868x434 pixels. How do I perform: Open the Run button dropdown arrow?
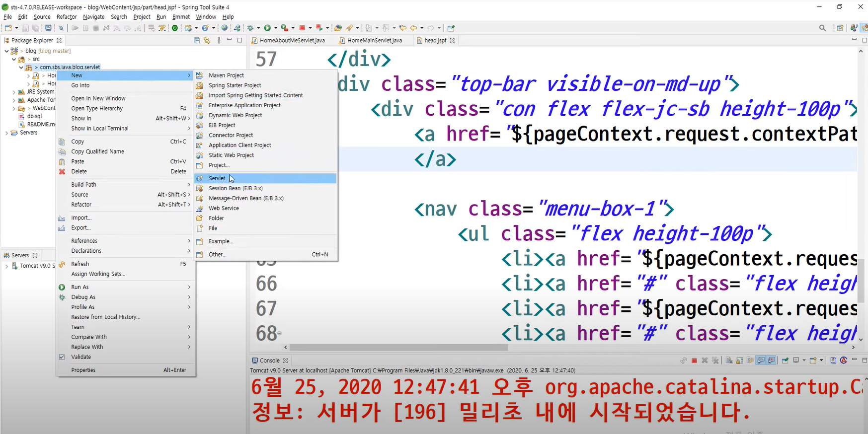(x=275, y=28)
